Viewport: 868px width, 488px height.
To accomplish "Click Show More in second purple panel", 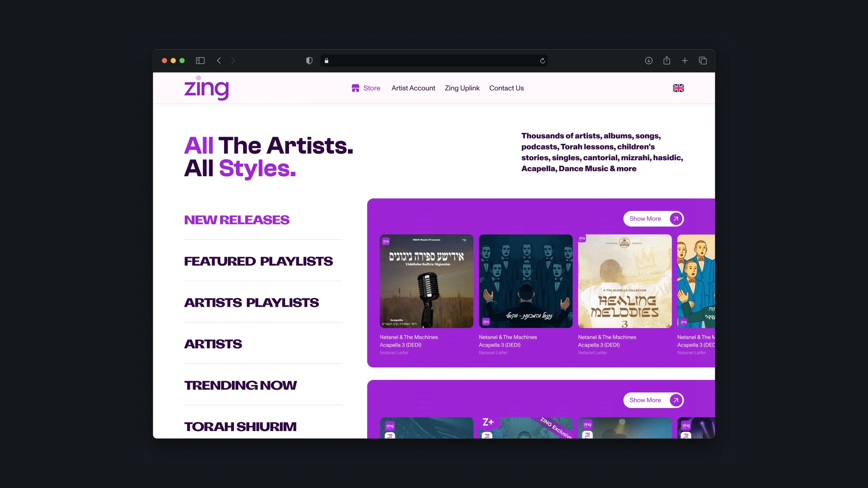I will point(653,400).
